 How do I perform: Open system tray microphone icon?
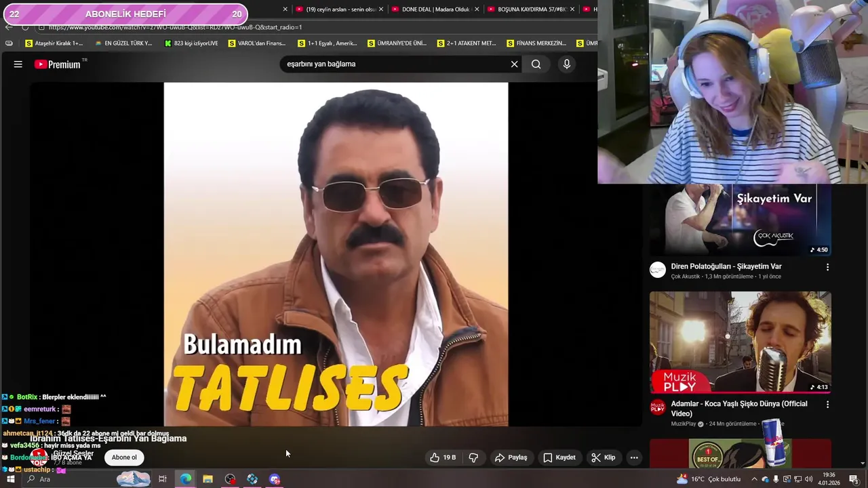click(776, 479)
